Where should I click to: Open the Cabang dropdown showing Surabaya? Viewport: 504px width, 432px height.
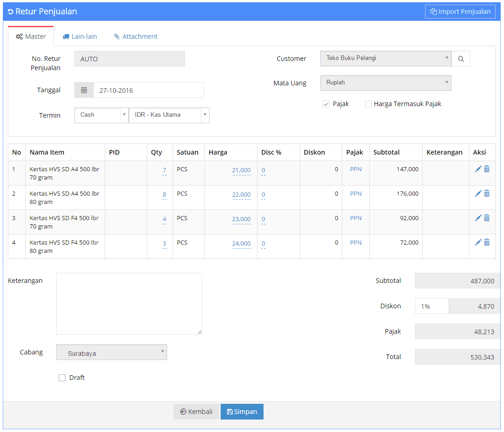point(111,353)
